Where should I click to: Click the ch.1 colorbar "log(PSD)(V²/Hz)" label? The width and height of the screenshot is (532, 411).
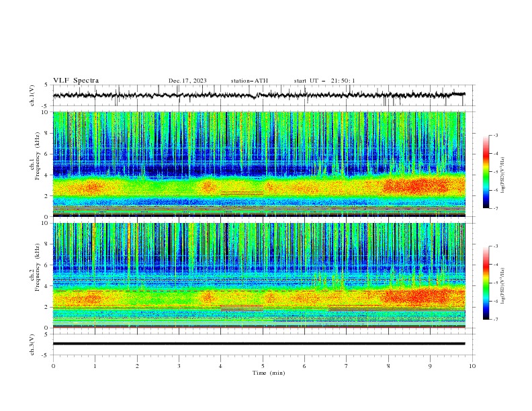pyautogui.click(x=503, y=175)
